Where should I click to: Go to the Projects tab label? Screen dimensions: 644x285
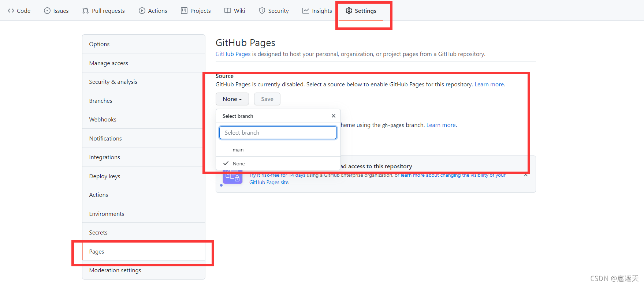click(200, 11)
